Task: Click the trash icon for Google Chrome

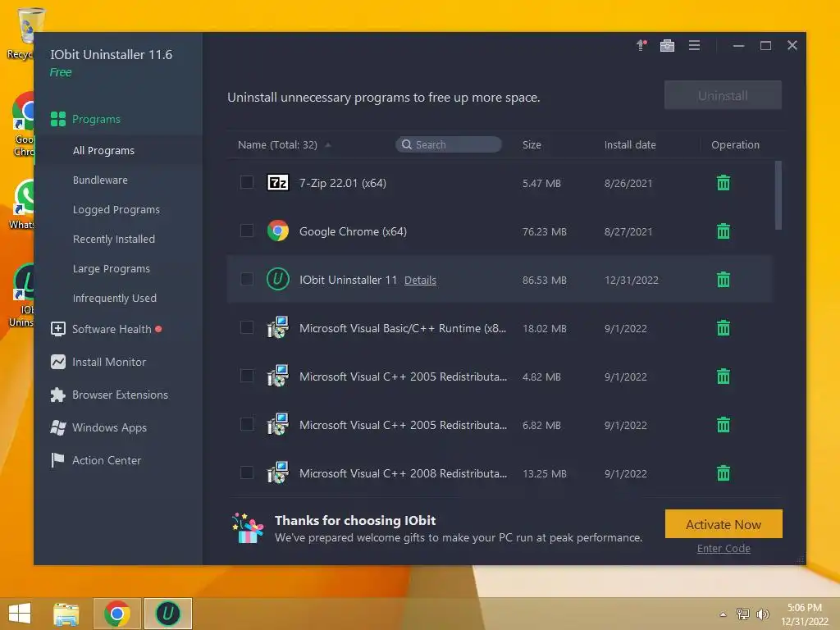Action: pos(724,231)
